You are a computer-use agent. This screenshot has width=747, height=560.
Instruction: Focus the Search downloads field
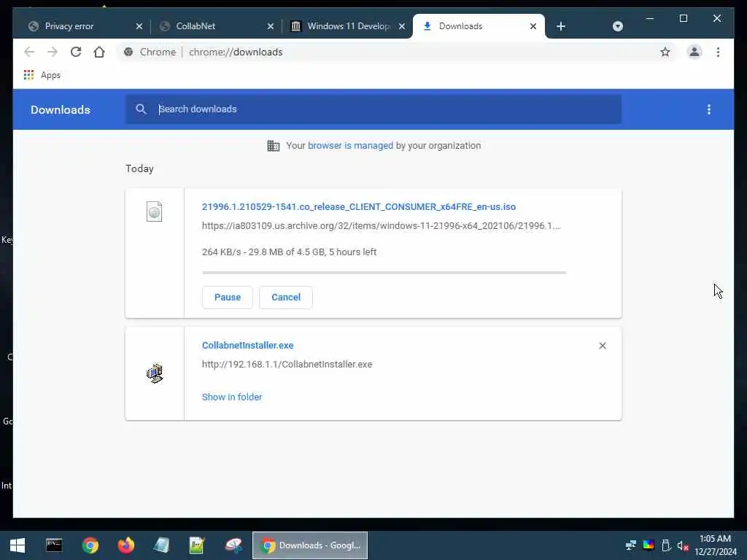click(x=373, y=109)
